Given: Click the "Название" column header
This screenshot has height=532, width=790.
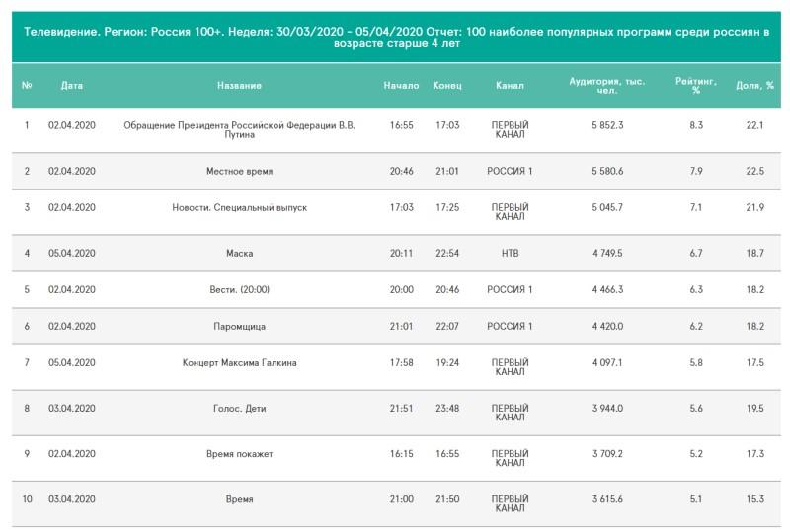Looking at the screenshot, I should tap(239, 86).
